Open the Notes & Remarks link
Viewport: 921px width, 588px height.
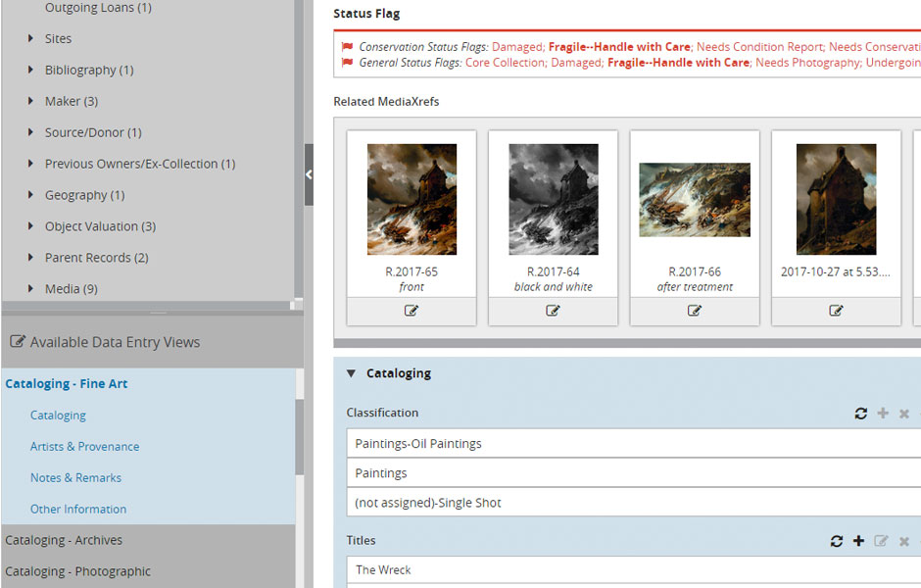coord(75,478)
